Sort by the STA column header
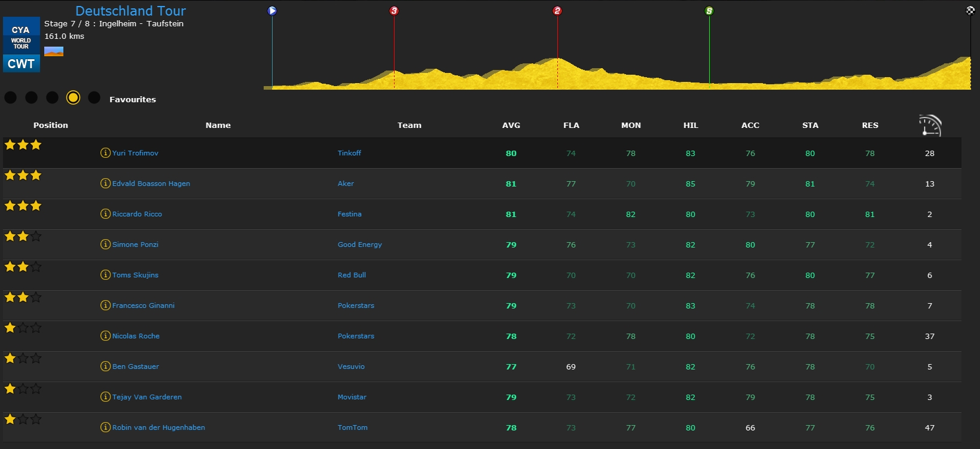The image size is (980, 449). [810, 125]
